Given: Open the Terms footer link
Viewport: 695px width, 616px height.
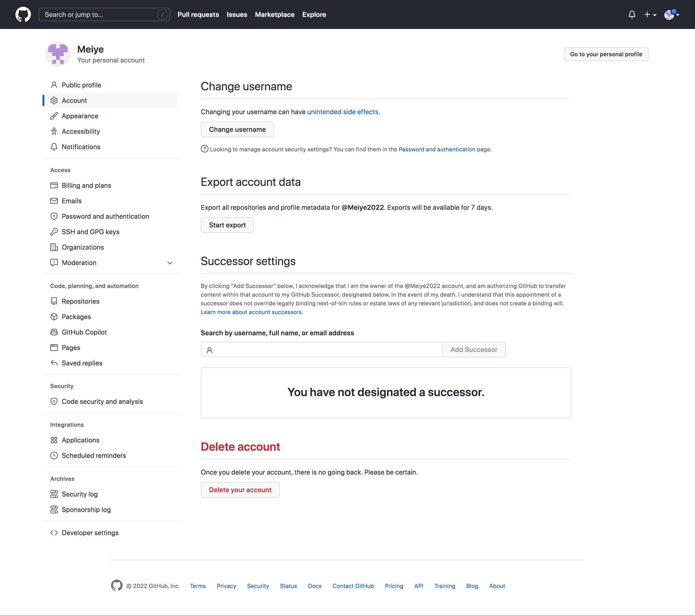Looking at the screenshot, I should pos(198,586).
